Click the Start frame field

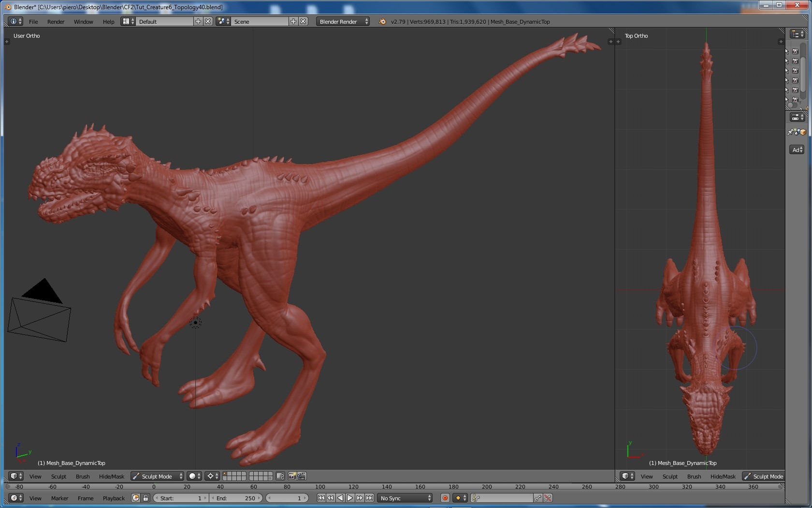click(x=181, y=498)
